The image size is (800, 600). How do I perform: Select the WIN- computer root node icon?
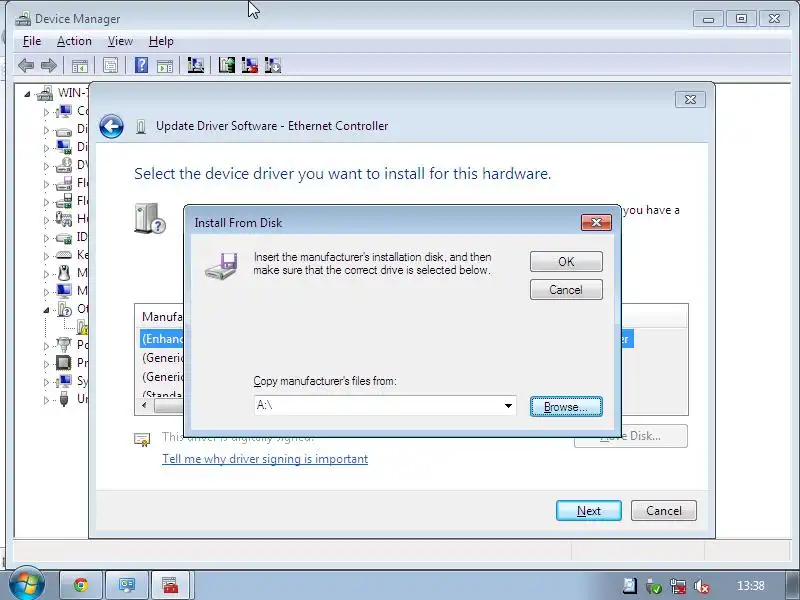tap(45, 93)
